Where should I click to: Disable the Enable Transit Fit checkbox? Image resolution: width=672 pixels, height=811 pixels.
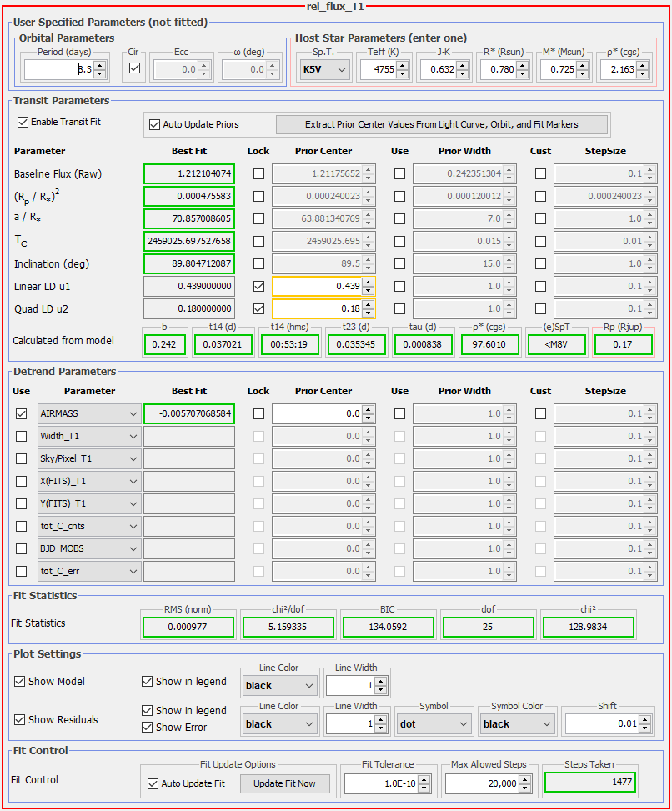[x=23, y=122]
